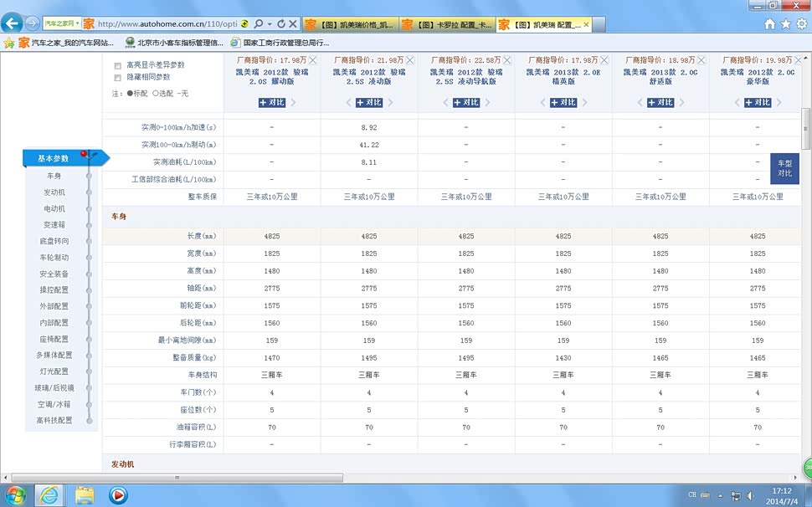Open 北京市小客车指标管理 favorite link
The image size is (812, 507).
174,43
